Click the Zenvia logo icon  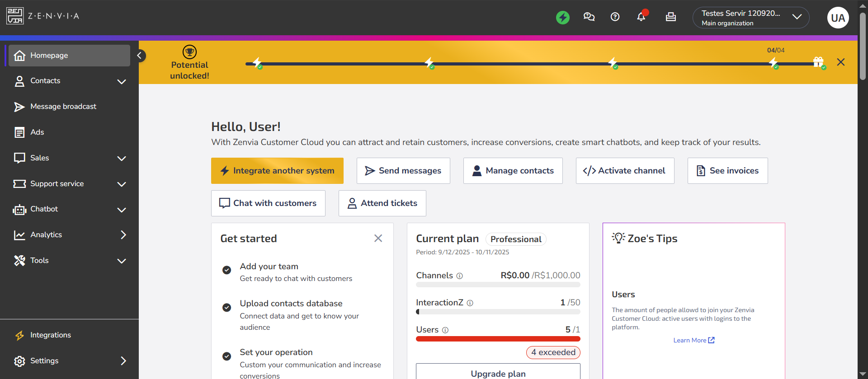15,16
